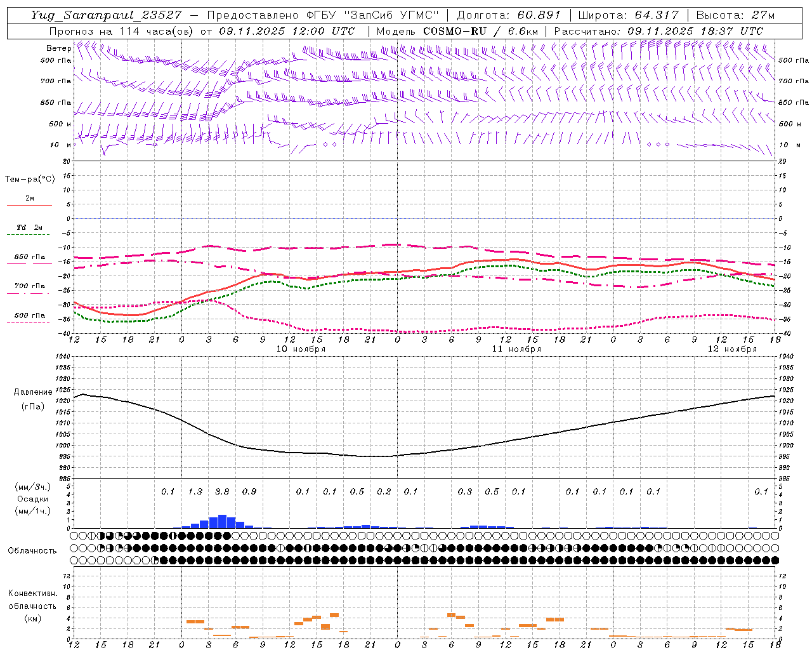Click the 500 гПа temperature legend entry
The height and width of the screenshot is (650, 812).
coord(29,315)
